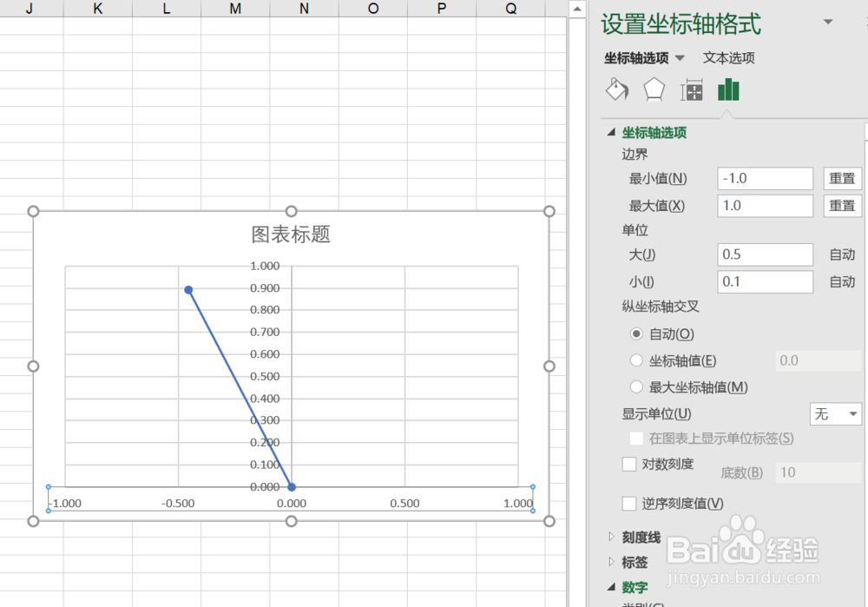Screen dimensions: 868x607
Task: Open the 显示单位 unit dropdown showing 无
Action: (x=835, y=413)
